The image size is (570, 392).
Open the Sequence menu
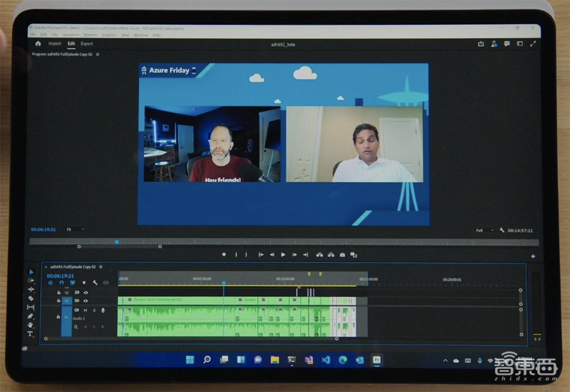71,35
